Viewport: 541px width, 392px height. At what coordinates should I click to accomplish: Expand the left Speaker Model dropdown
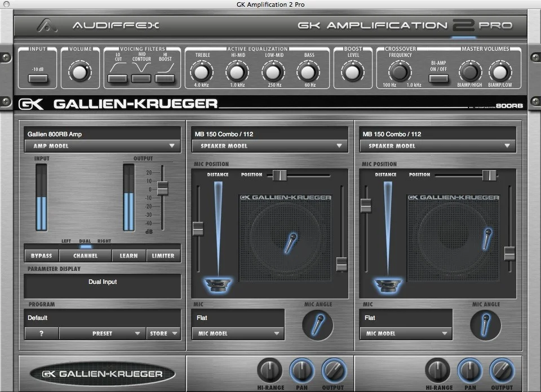269,146
